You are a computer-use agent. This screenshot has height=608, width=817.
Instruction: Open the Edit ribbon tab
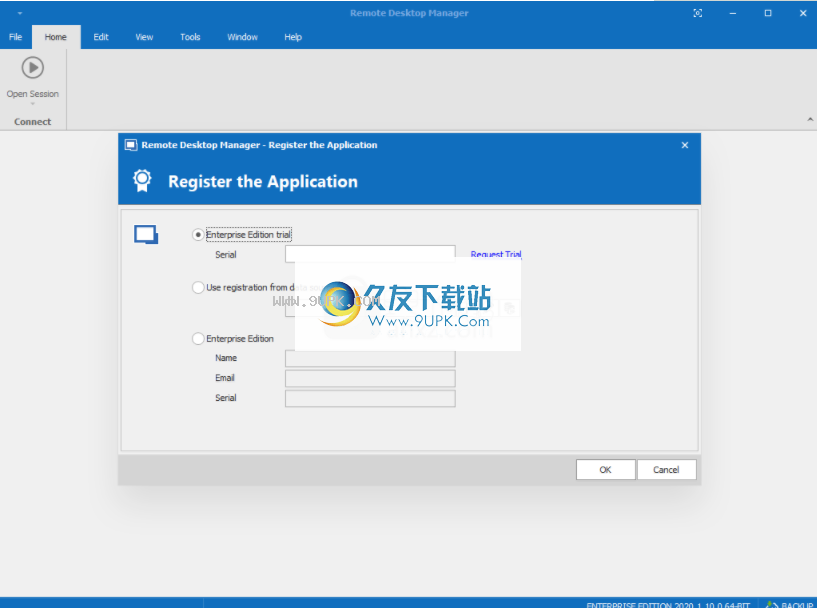click(x=101, y=37)
